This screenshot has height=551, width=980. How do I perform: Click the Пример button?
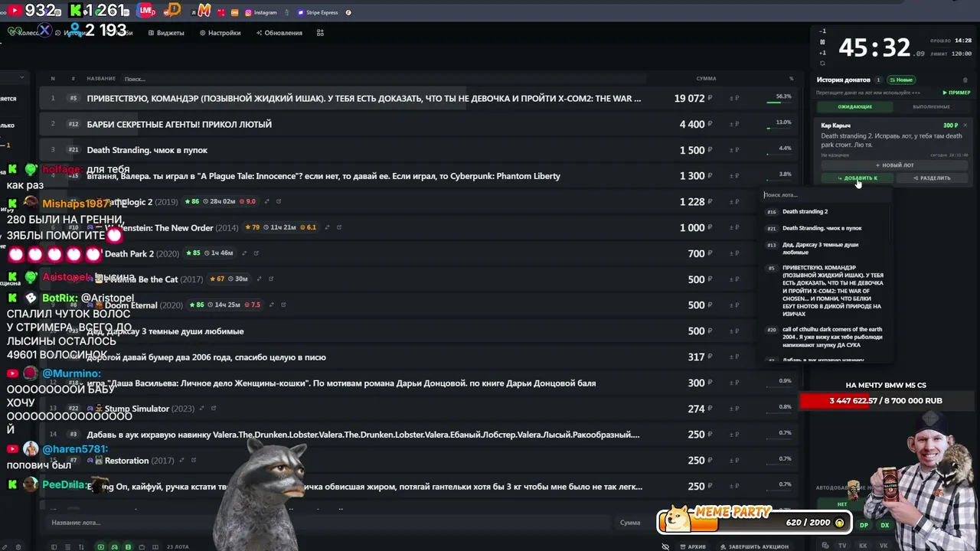pos(956,93)
